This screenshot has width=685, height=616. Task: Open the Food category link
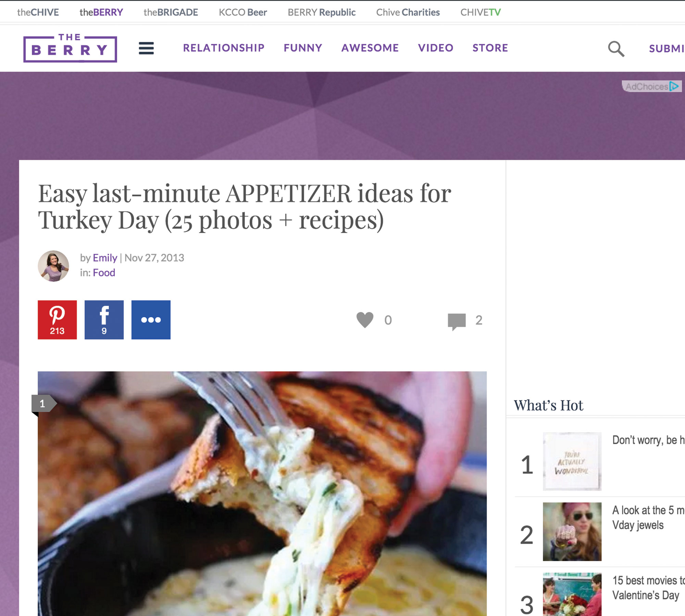click(x=104, y=273)
